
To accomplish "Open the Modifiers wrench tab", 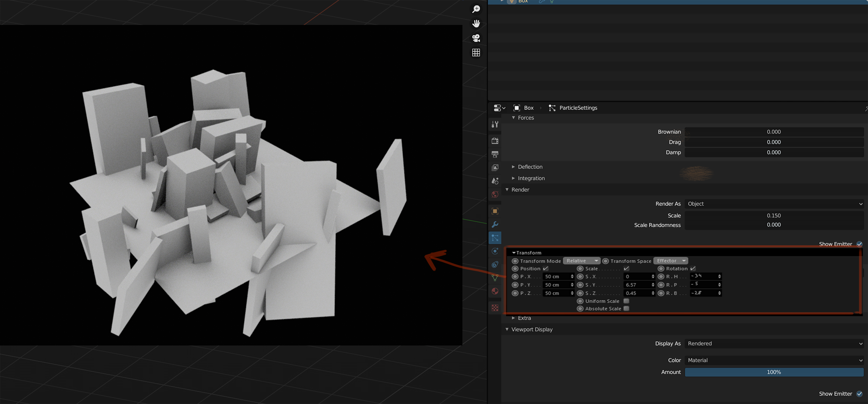I will (495, 224).
